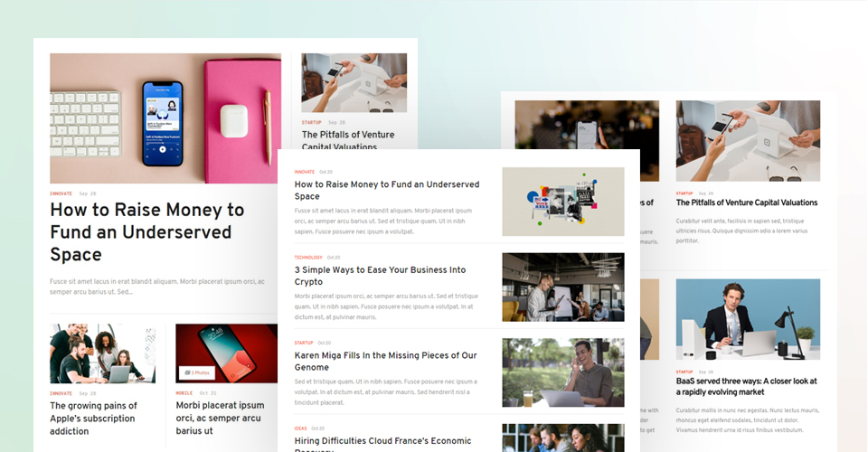Open the "3 Photos" gallery badge
The image size is (868, 452).
(x=196, y=372)
